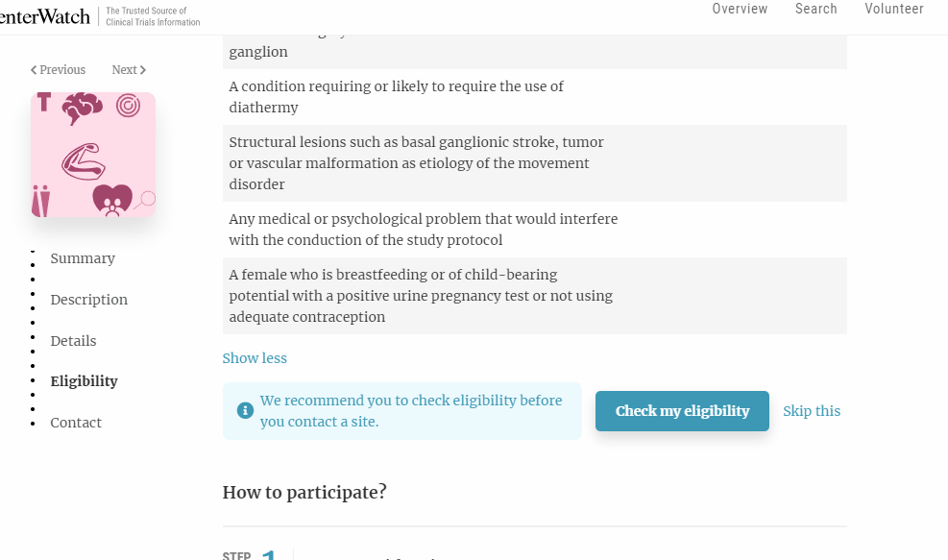Image resolution: width=948 pixels, height=560 pixels.
Task: Click the flexed arm muscle icon
Action: coord(83,160)
